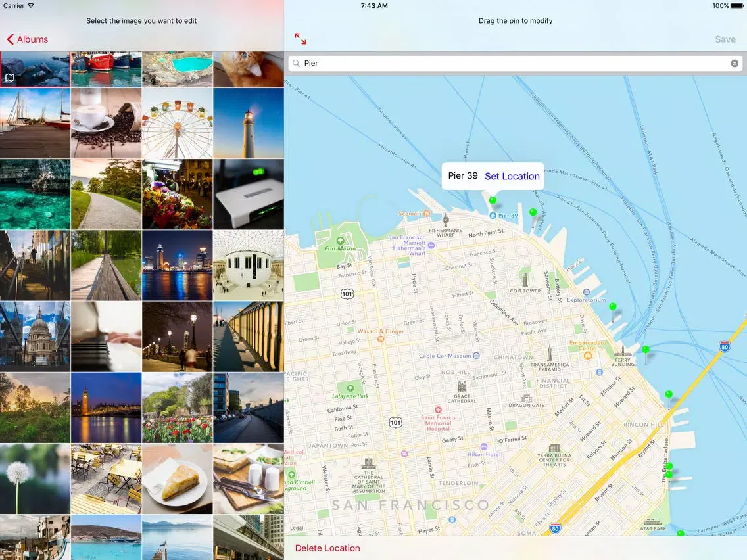Tap the Fort Mason park icon

click(340, 241)
